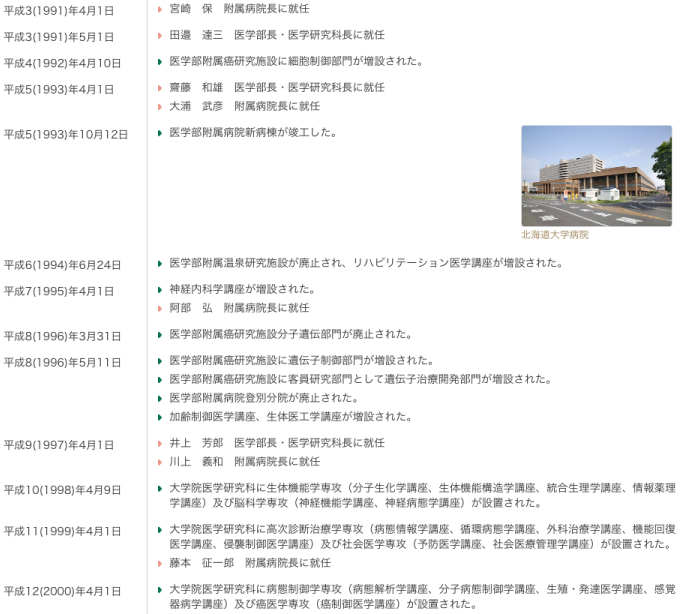Click the date 平成4(1992)年4月10日
The height and width of the screenshot is (614, 681).
63,63
